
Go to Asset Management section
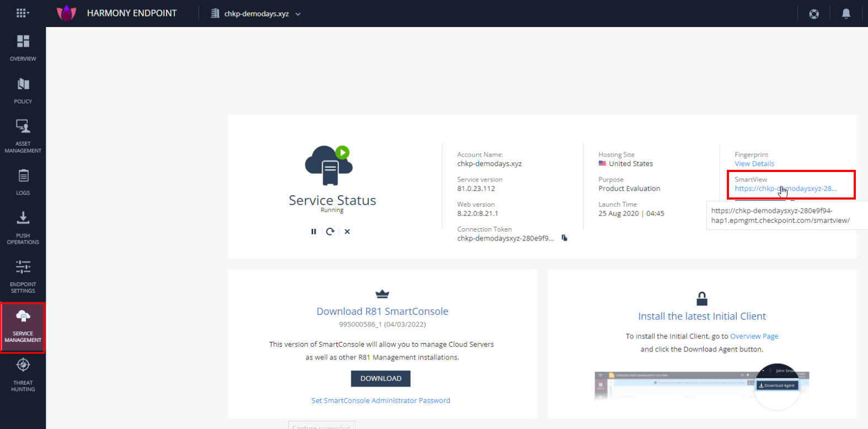click(23, 136)
